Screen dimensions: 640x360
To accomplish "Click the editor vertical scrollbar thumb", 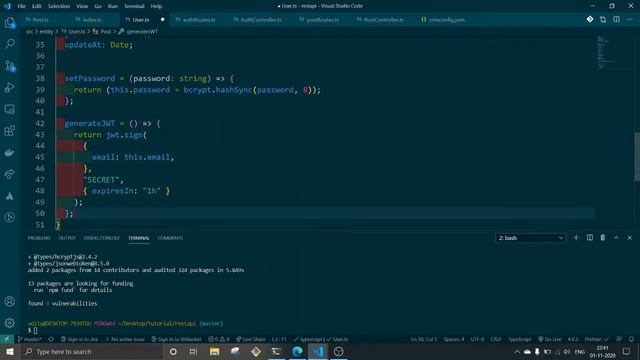I will pos(637,157).
